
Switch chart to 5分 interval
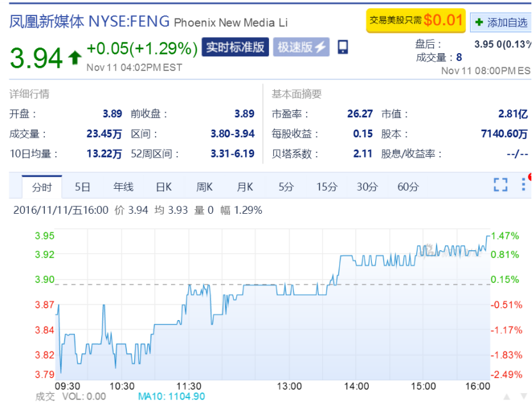(286, 187)
